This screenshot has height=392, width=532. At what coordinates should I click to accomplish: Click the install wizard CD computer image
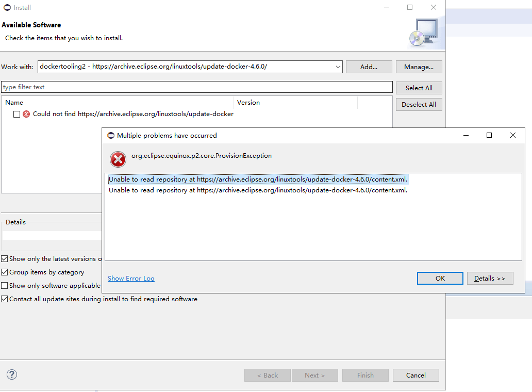pos(423,33)
